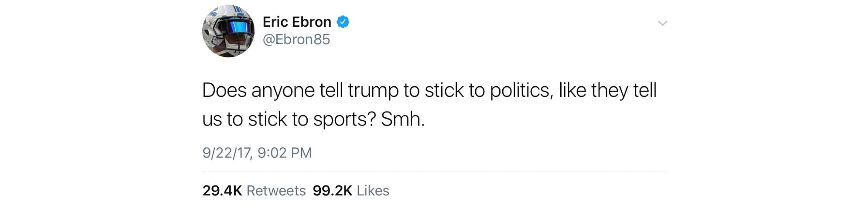868x207 pixels.
Task: Expand the tweet options chevron
Action: [662, 23]
